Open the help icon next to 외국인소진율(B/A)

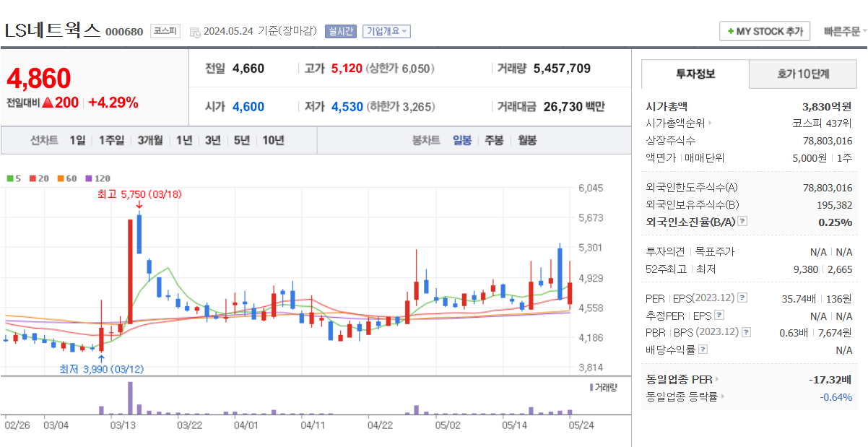click(x=743, y=221)
